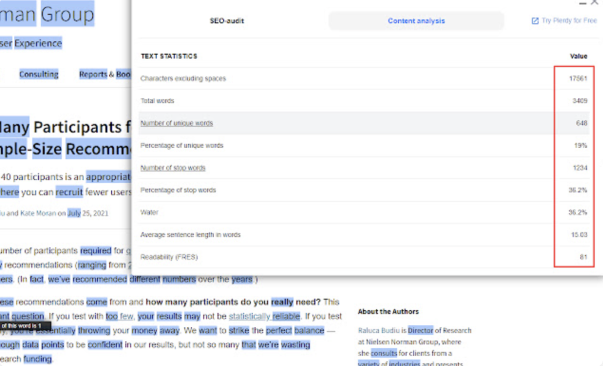Open the Consulting menu on the webpage
The image size is (603, 366).
39,74
